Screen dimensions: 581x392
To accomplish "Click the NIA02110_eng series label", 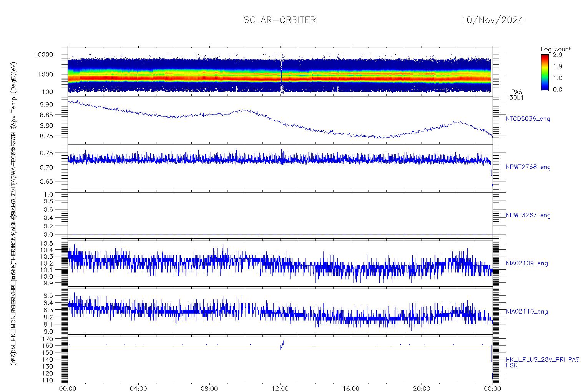I will click(x=527, y=311).
